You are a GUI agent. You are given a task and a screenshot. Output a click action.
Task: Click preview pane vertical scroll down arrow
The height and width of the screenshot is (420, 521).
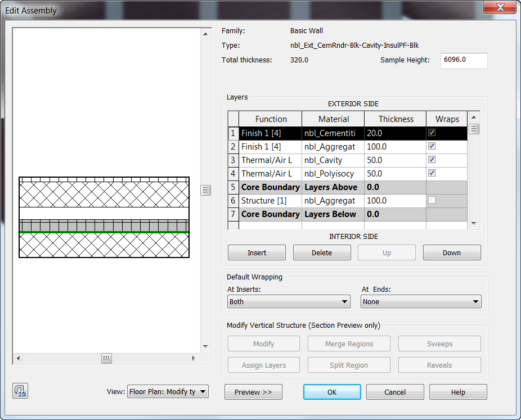click(x=205, y=346)
